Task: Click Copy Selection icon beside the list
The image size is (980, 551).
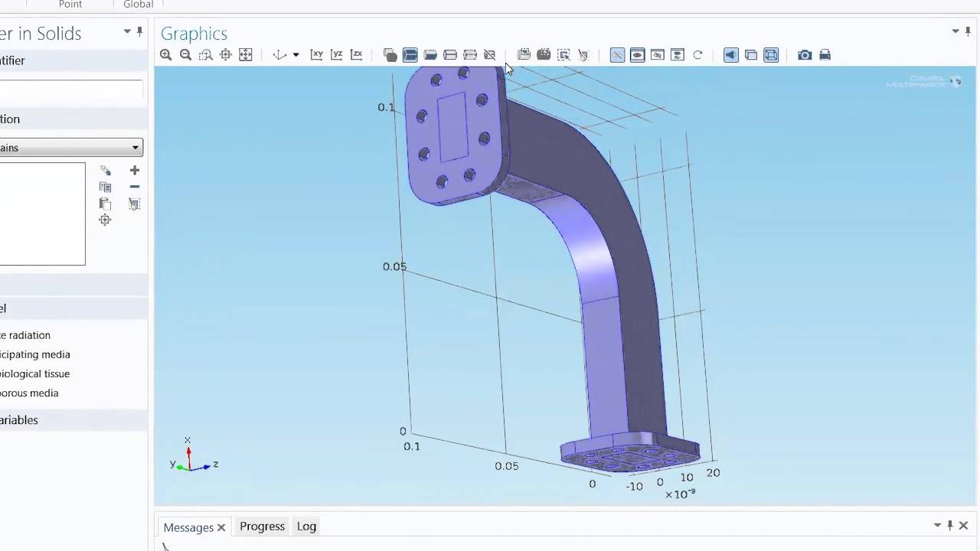Action: [106, 187]
